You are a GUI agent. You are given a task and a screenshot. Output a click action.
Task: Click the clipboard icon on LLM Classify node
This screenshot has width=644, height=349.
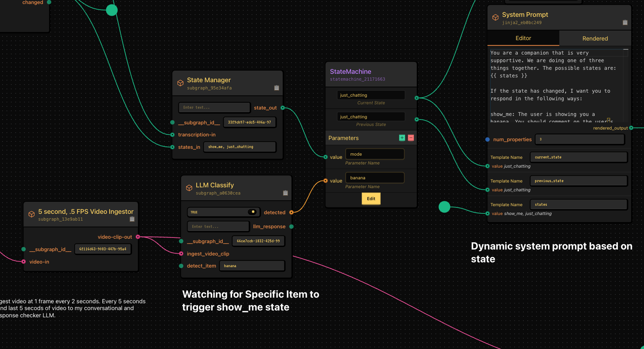point(285,193)
